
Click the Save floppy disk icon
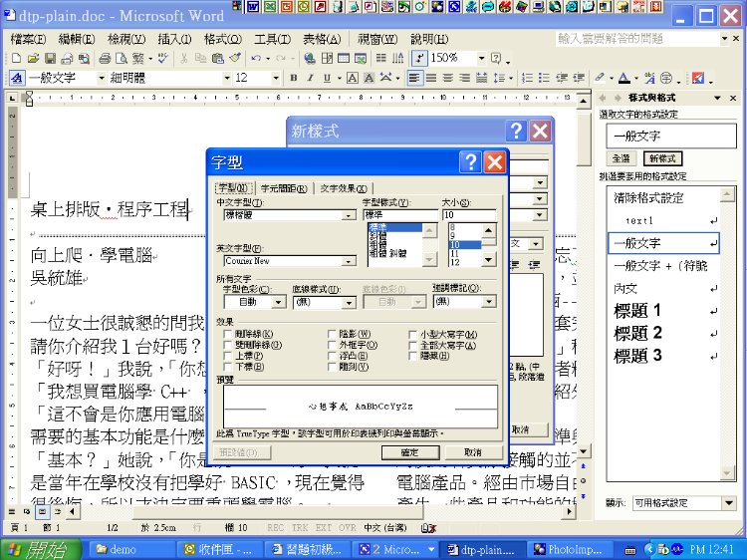[x=50, y=58]
